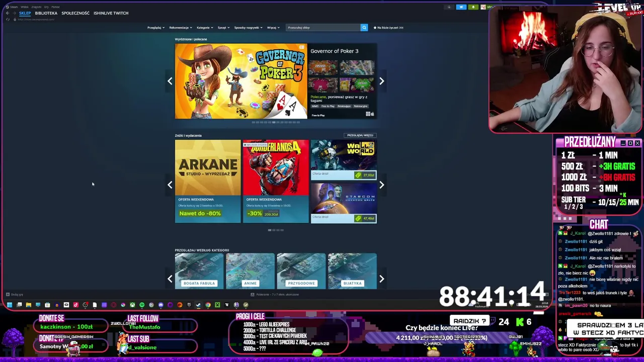Expand the Przeglądaj dropdown

click(156, 28)
